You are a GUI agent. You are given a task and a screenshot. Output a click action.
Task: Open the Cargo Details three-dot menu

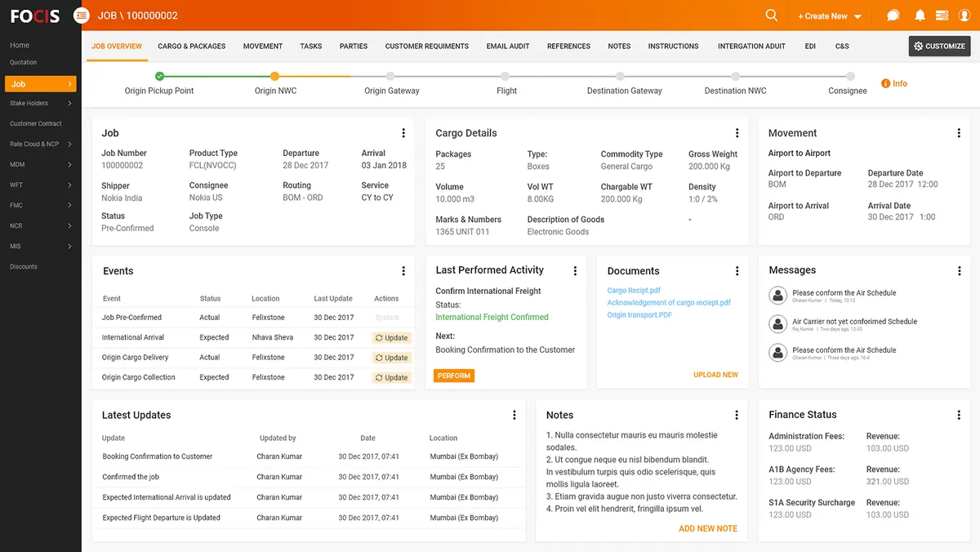pyautogui.click(x=737, y=133)
